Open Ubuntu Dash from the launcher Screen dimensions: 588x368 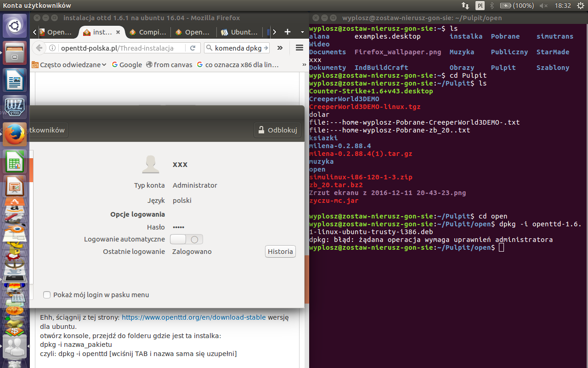15,26
